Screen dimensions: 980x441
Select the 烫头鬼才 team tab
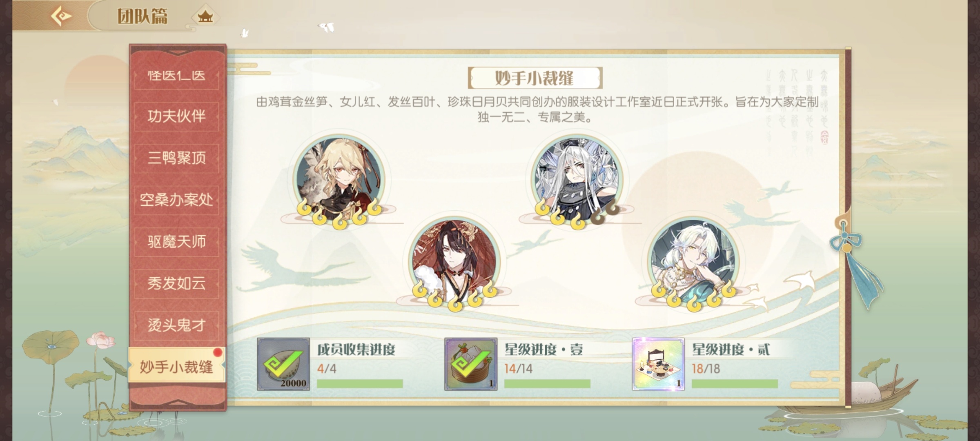point(177,325)
